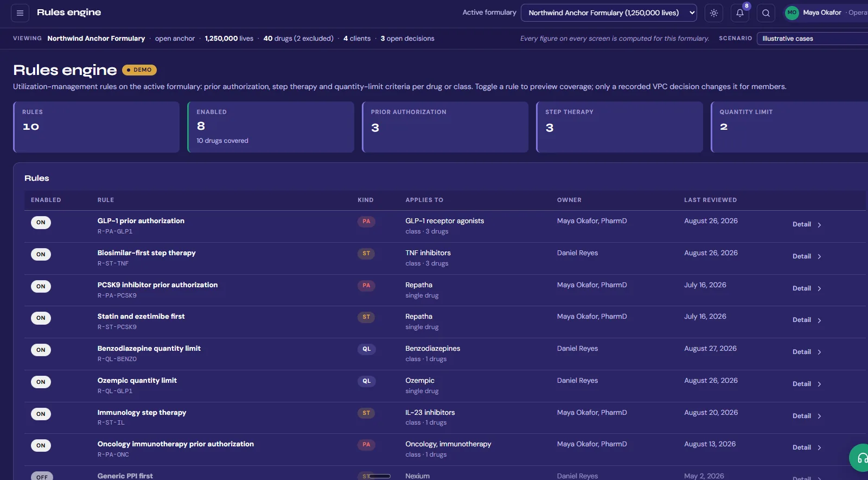Turn off Benzodiazepine quantity limit rule
Viewport: 868px width, 480px height.
pyautogui.click(x=41, y=350)
